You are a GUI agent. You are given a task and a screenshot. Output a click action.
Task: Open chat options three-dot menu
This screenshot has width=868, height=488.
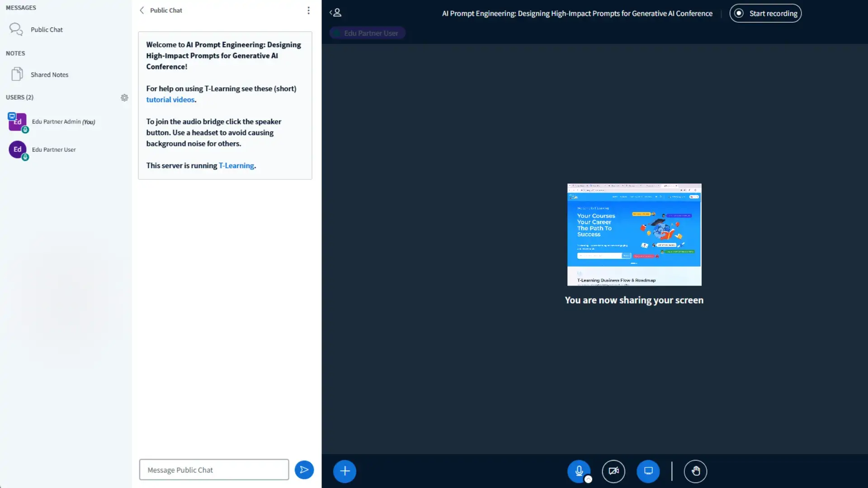(308, 10)
